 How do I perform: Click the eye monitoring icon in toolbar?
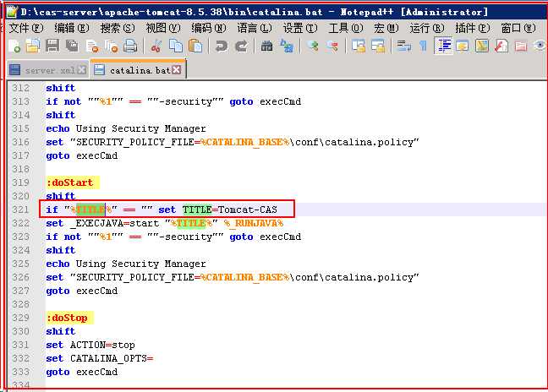(540, 46)
